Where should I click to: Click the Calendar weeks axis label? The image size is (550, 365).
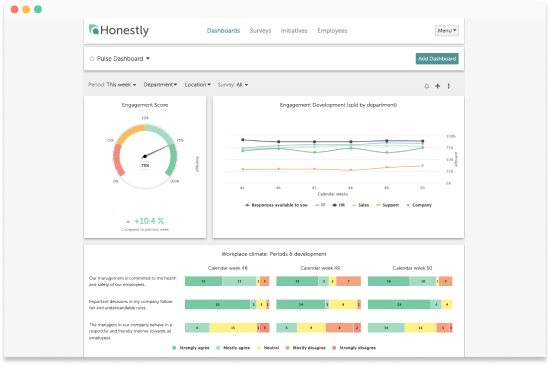point(333,194)
